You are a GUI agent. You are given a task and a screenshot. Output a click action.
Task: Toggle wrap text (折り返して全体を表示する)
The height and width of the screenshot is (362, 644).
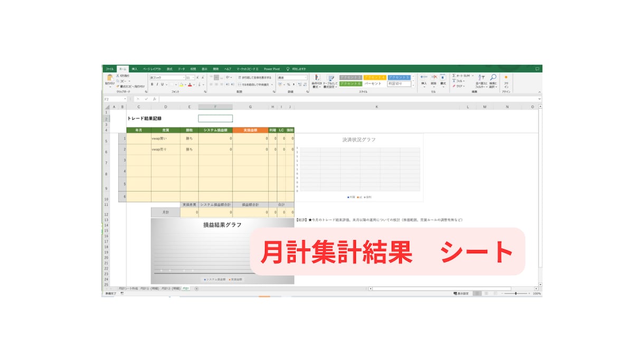[x=254, y=77]
